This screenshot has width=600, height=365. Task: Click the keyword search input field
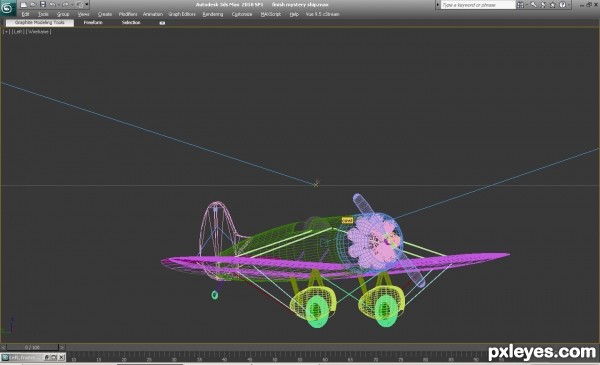tap(478, 5)
